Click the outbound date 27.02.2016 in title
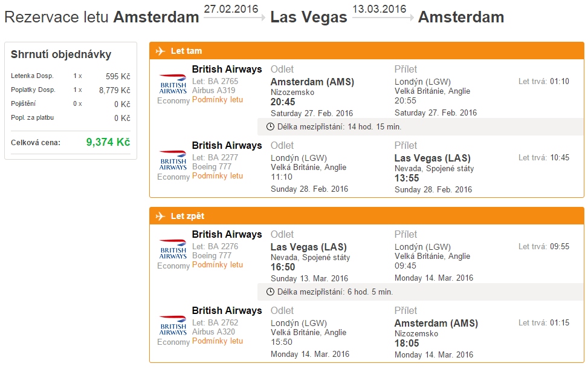This screenshot has height=369, width=588. [x=231, y=9]
